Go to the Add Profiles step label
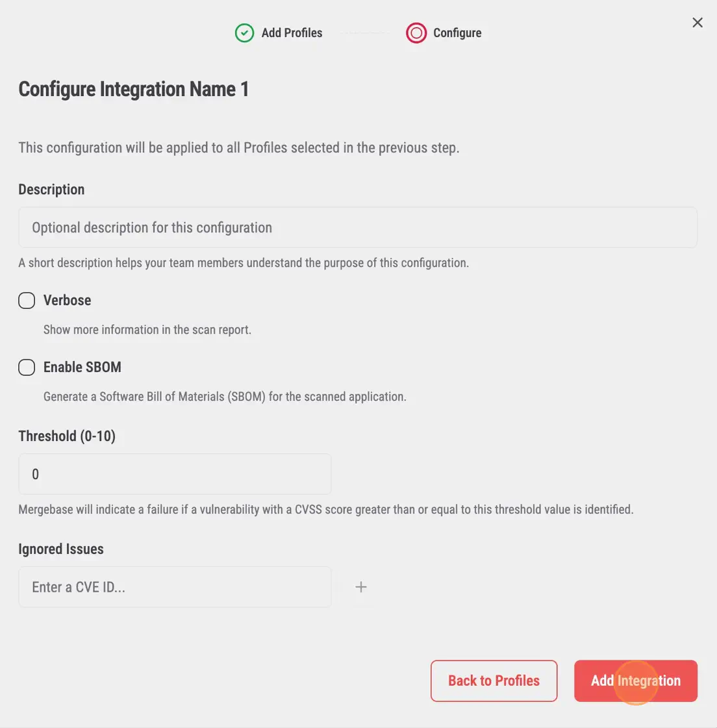Viewport: 717px width, 728px height. [292, 33]
